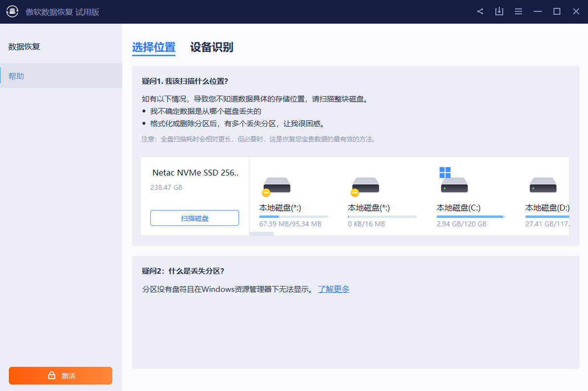Select the 0 KB/16 MB disk drive icon

tap(365, 186)
